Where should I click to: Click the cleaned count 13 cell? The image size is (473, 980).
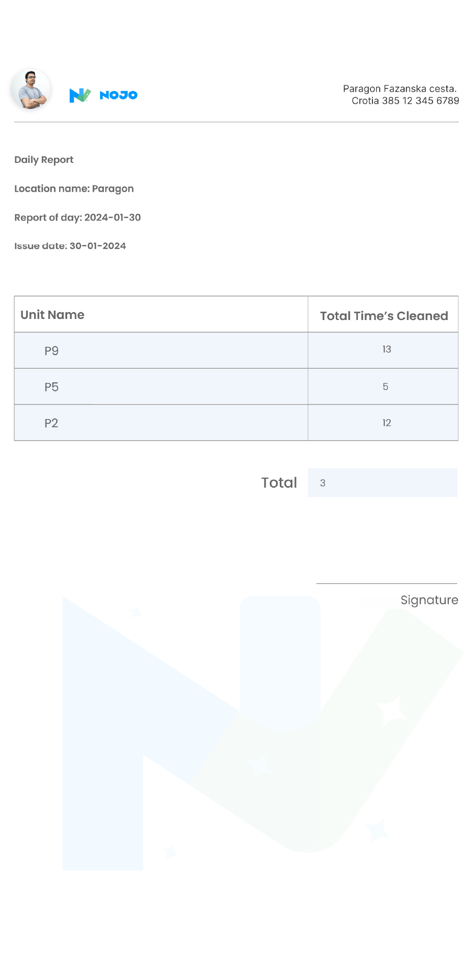point(387,349)
